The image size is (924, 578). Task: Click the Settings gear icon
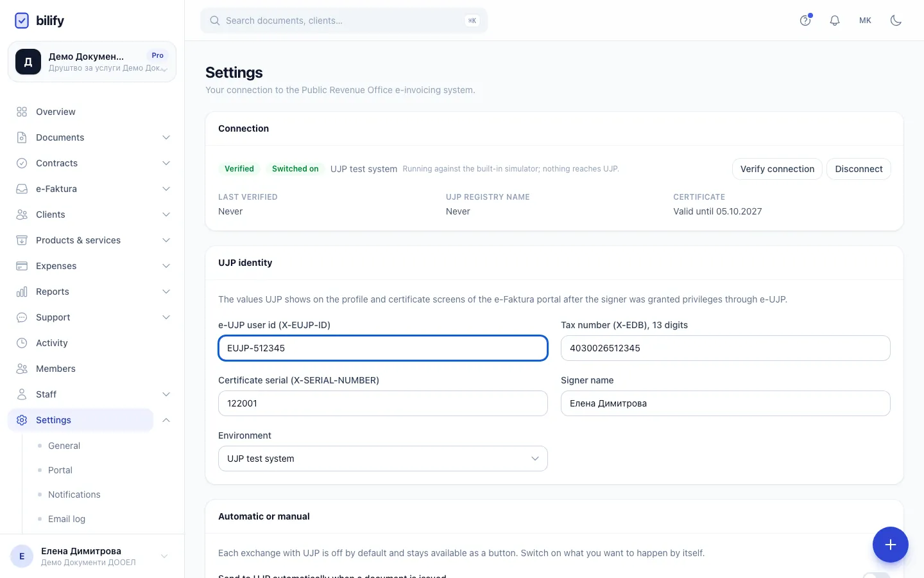tap(22, 420)
